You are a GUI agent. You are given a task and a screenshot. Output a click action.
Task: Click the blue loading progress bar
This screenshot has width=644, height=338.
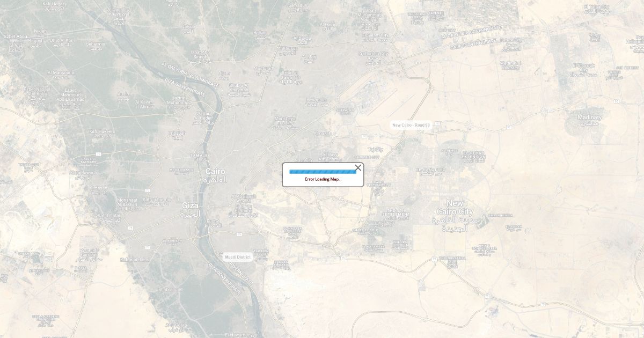323,172
